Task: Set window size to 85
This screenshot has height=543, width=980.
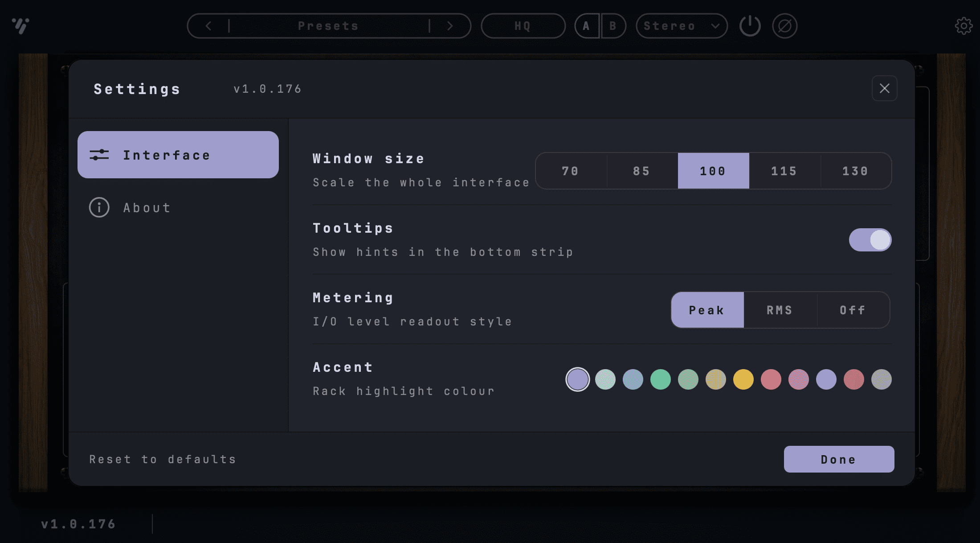Action: (x=642, y=171)
